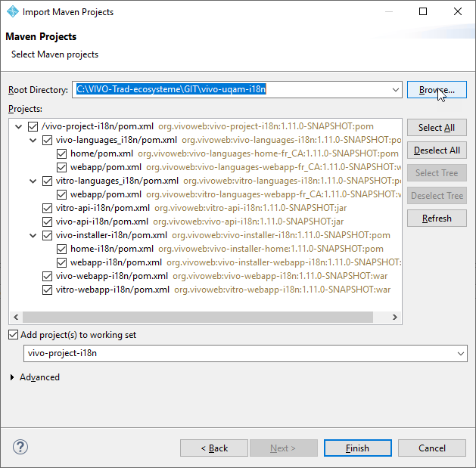Collapse the vivo-installer-i18n tree node

coord(33,235)
